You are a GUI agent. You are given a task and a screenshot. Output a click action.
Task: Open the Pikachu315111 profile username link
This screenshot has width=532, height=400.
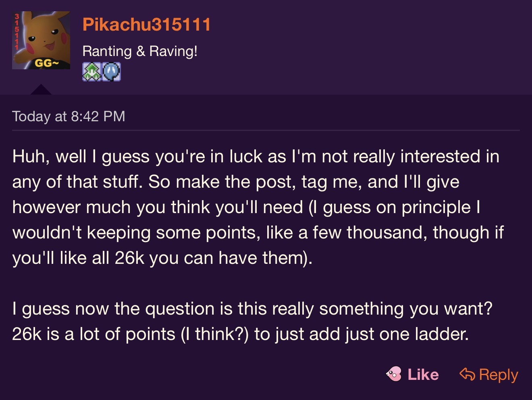click(x=146, y=25)
